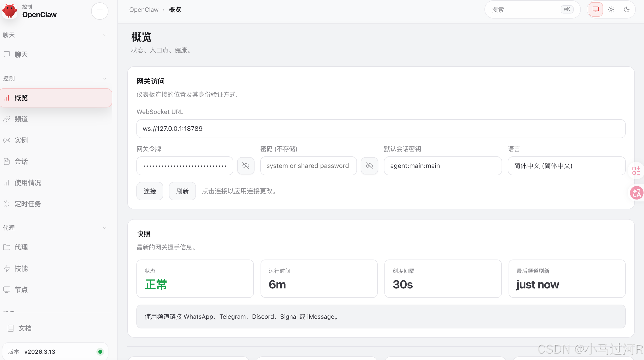
Task: Toggle password visibility eye icon
Action: (x=369, y=166)
